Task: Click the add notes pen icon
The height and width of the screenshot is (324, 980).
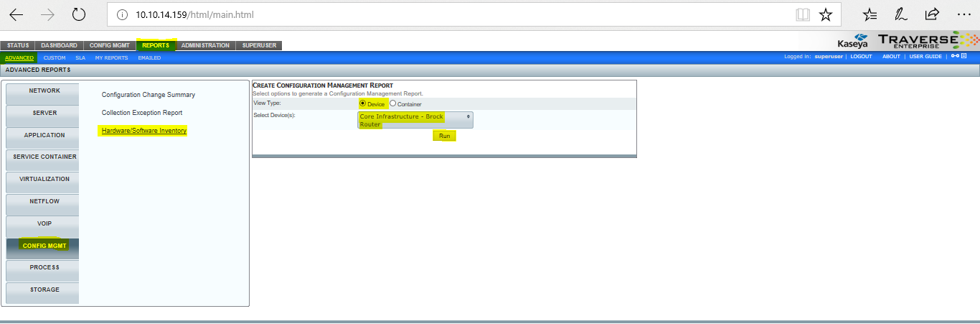Action: coord(901,14)
